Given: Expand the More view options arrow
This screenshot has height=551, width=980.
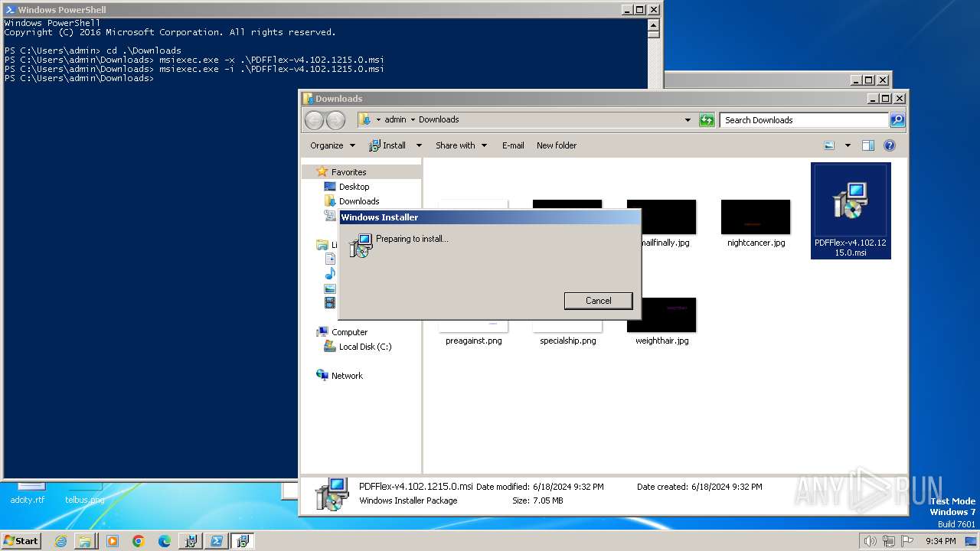Looking at the screenshot, I should 848,145.
